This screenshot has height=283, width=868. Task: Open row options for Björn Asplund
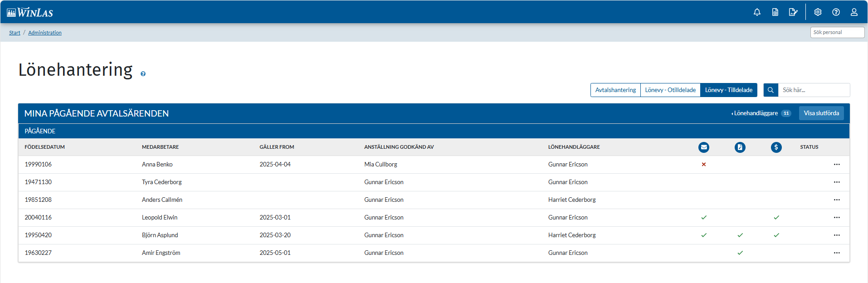click(836, 235)
